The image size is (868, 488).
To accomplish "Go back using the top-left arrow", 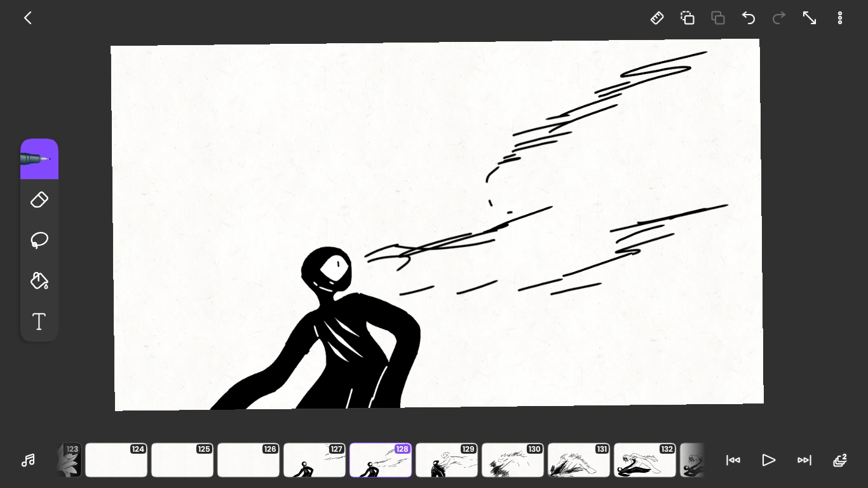I will click(x=28, y=18).
